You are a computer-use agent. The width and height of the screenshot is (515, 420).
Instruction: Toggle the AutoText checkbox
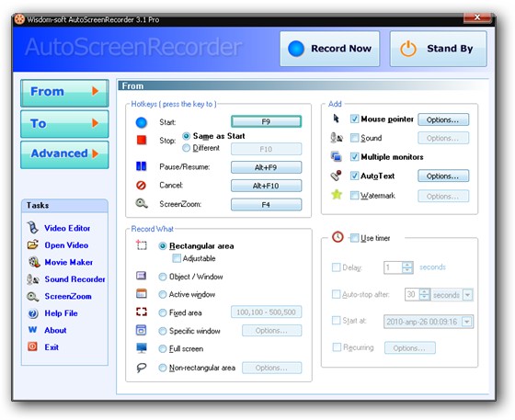click(x=354, y=176)
